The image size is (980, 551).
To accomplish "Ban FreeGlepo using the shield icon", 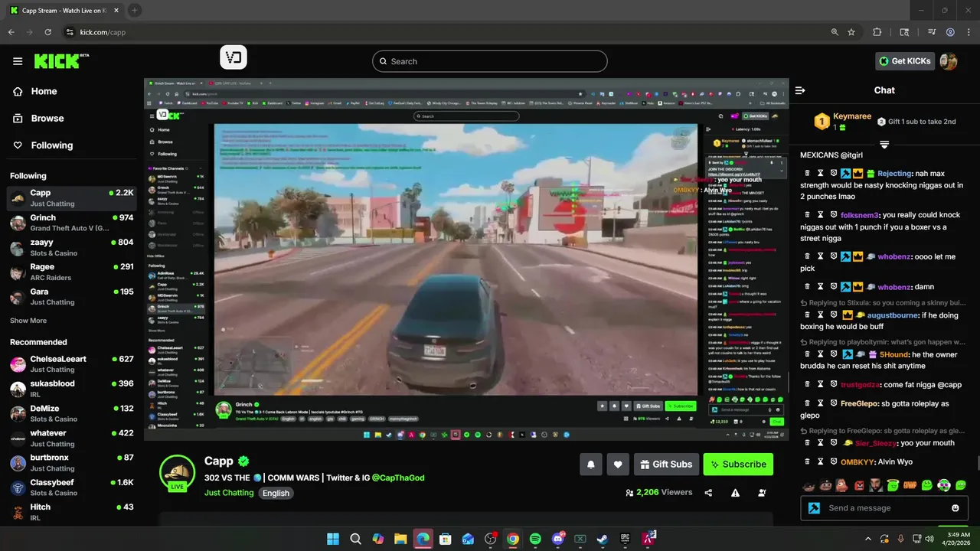I will click(834, 403).
